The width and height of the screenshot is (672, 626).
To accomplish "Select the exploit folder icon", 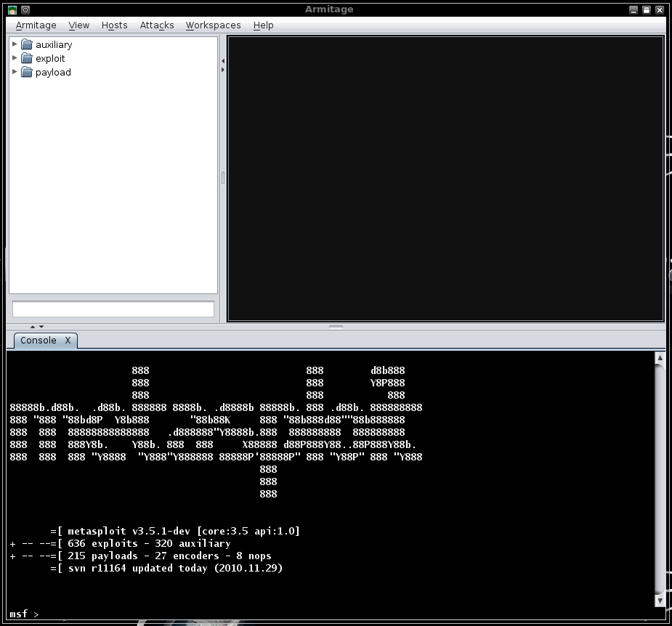I will (x=27, y=58).
